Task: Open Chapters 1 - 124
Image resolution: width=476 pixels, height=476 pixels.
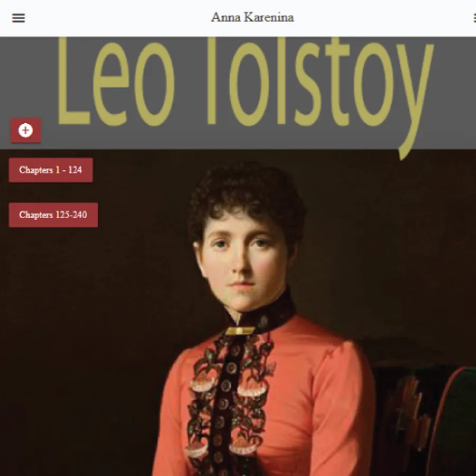Action: (x=51, y=170)
